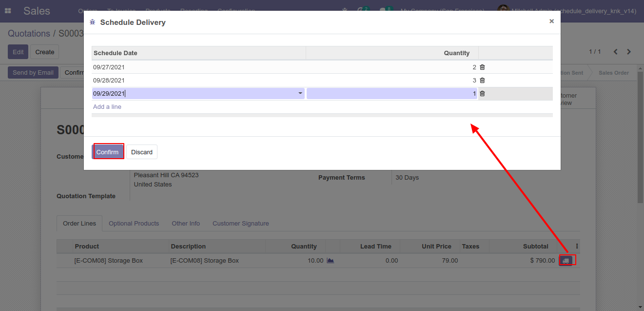Click the 1 / 1 pager counter
Image resolution: width=644 pixels, height=311 pixels.
point(595,52)
